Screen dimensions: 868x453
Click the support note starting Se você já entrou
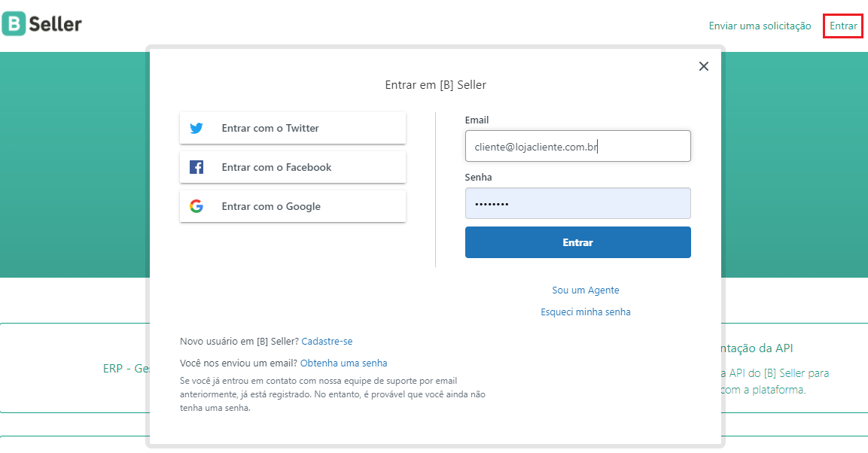click(333, 394)
